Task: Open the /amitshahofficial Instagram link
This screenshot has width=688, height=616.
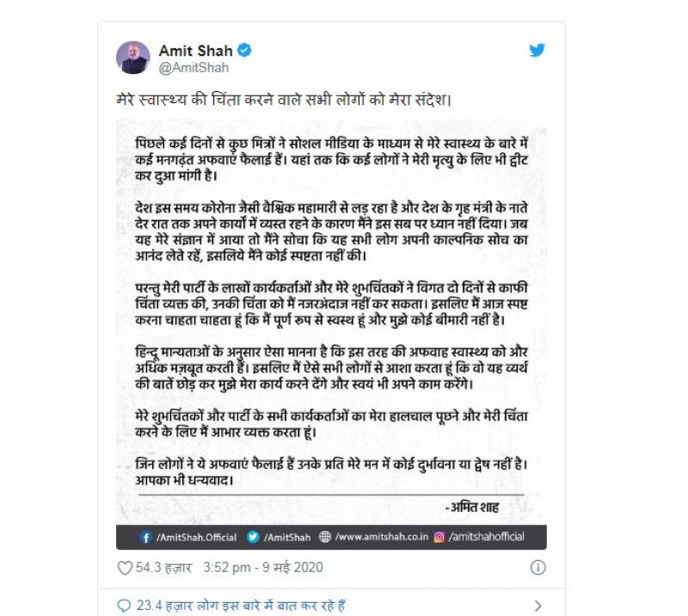Action: [488, 535]
